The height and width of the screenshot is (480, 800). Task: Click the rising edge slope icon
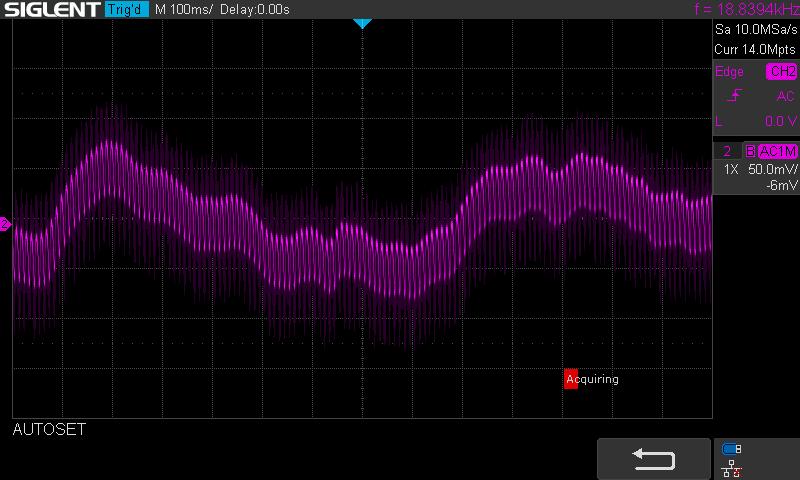(734, 95)
